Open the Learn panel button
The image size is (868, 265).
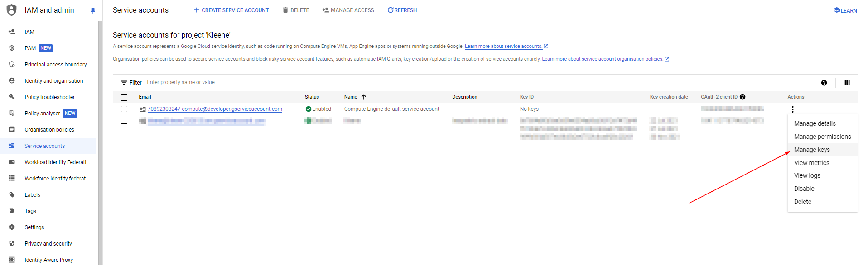(845, 10)
